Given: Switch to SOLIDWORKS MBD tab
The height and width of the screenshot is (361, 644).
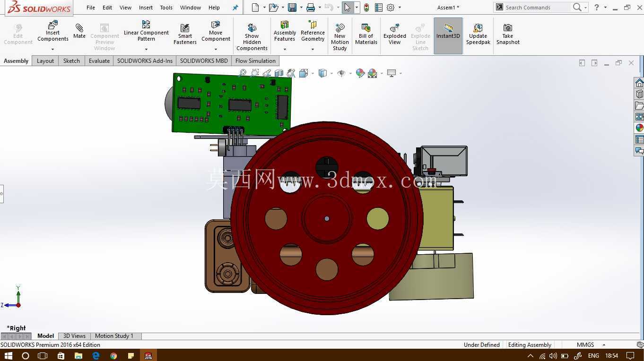Looking at the screenshot, I should tap(204, 61).
